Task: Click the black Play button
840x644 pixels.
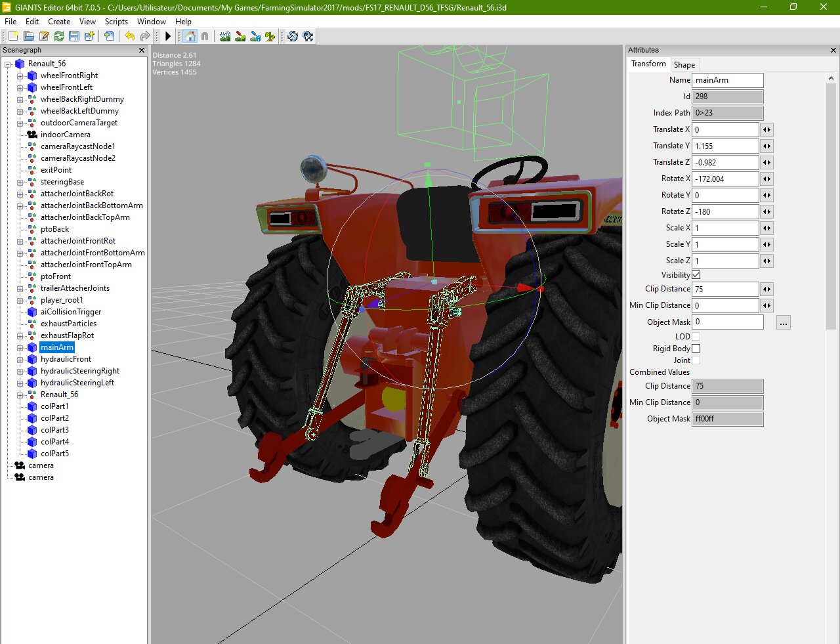Action: tap(168, 36)
